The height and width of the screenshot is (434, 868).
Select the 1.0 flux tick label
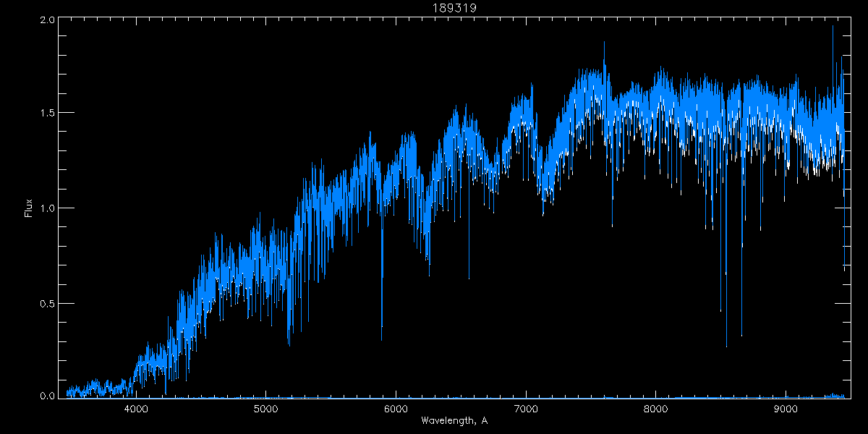[x=48, y=208]
